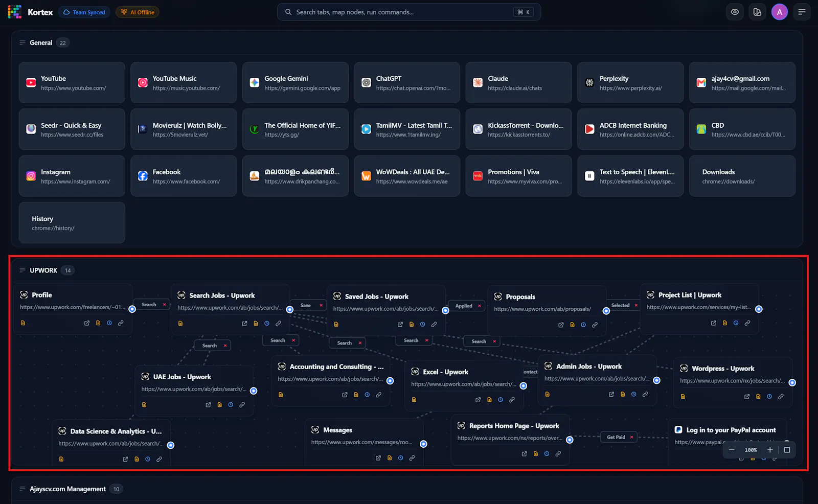Open the clock icon on Proposals node
The width and height of the screenshot is (818, 504).
[583, 325]
